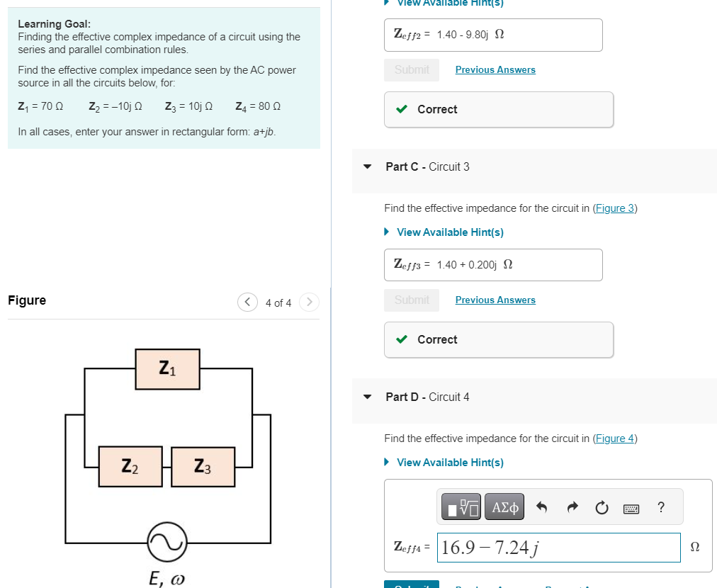This screenshot has width=717, height=588.
Task: Go to the previous figure with the left chevron
Action: (247, 303)
